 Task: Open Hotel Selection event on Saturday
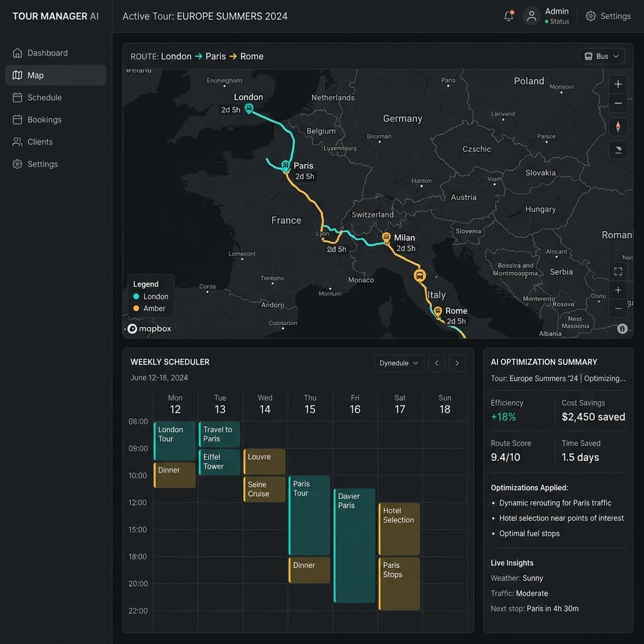tap(399, 529)
